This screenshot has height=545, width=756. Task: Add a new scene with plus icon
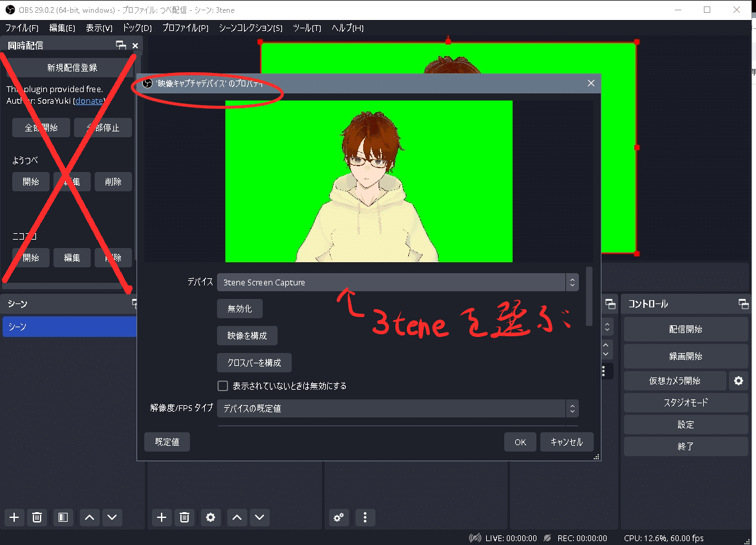[14, 517]
